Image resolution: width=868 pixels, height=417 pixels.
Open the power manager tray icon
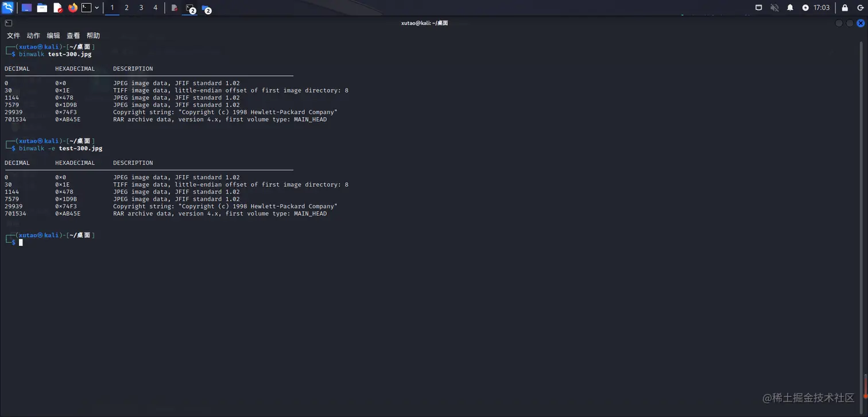805,7
